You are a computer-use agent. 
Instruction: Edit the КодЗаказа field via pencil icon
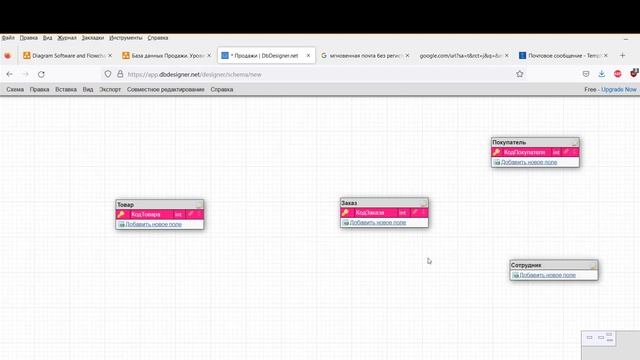(x=415, y=212)
